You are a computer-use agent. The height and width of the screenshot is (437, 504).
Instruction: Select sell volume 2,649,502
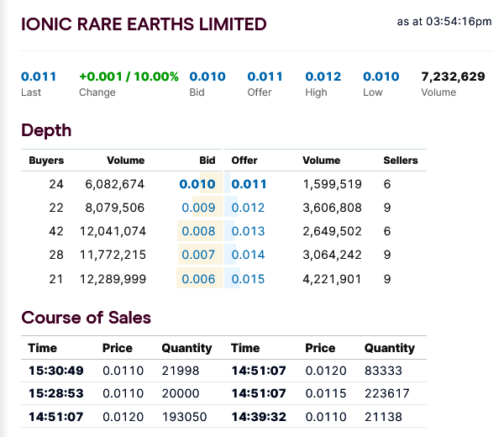pyautogui.click(x=333, y=231)
